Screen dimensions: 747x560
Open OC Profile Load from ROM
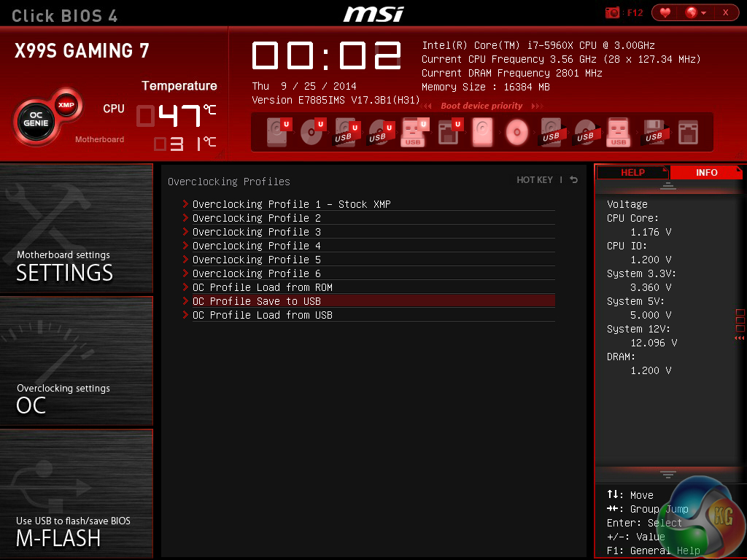click(368, 287)
